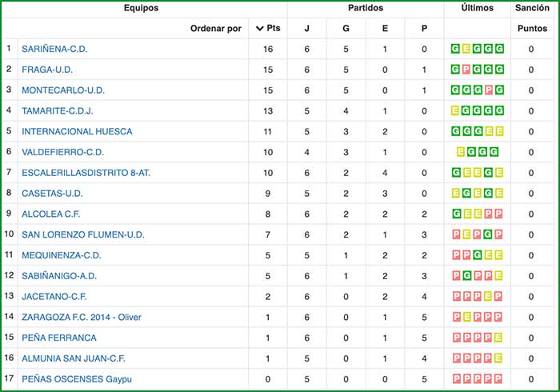
Task: Click the yellow E badge in VALDEFIERRO-C.D. row
Action: click(x=461, y=152)
